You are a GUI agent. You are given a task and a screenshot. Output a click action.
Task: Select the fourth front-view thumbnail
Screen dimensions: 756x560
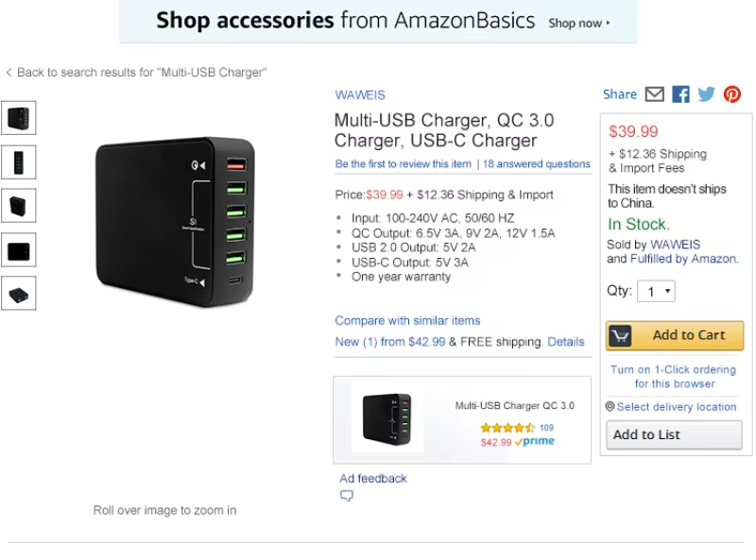18,250
